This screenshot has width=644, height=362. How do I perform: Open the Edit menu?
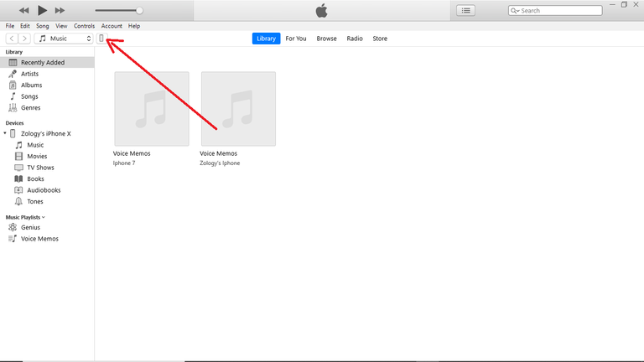click(x=25, y=26)
